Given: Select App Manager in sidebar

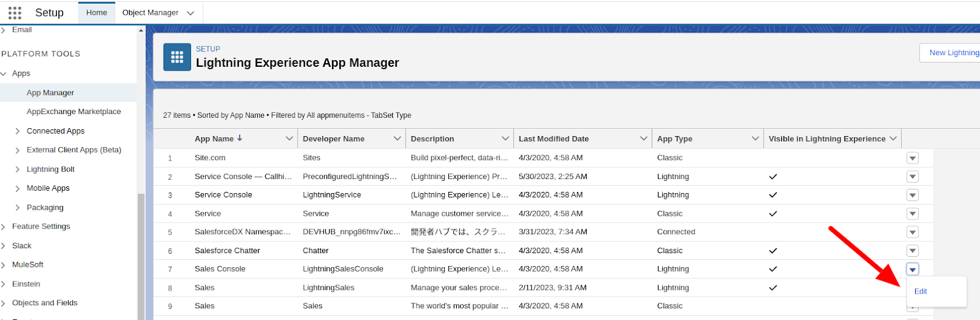Looking at the screenshot, I should [50, 93].
